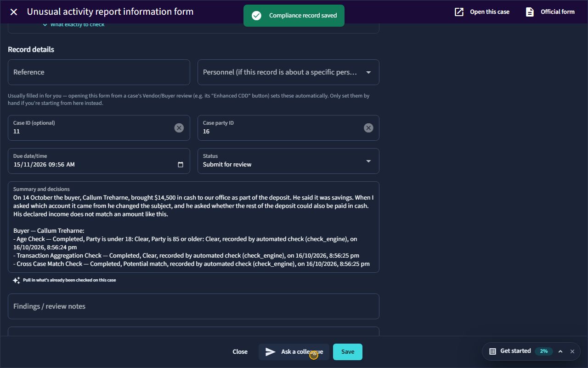Save the compliance record
Screen dimensions: 588x368
point(348,352)
